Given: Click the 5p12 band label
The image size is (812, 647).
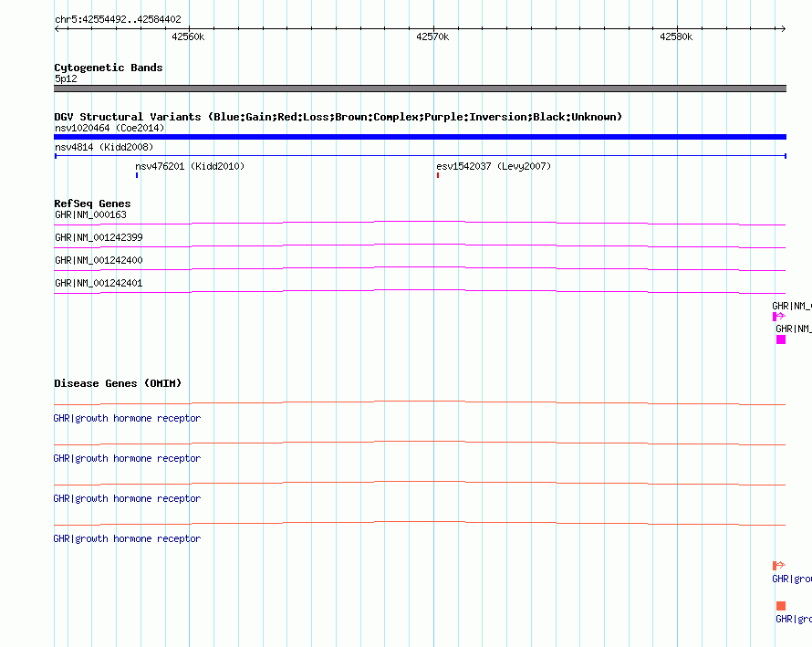Looking at the screenshot, I should pyautogui.click(x=66, y=78).
